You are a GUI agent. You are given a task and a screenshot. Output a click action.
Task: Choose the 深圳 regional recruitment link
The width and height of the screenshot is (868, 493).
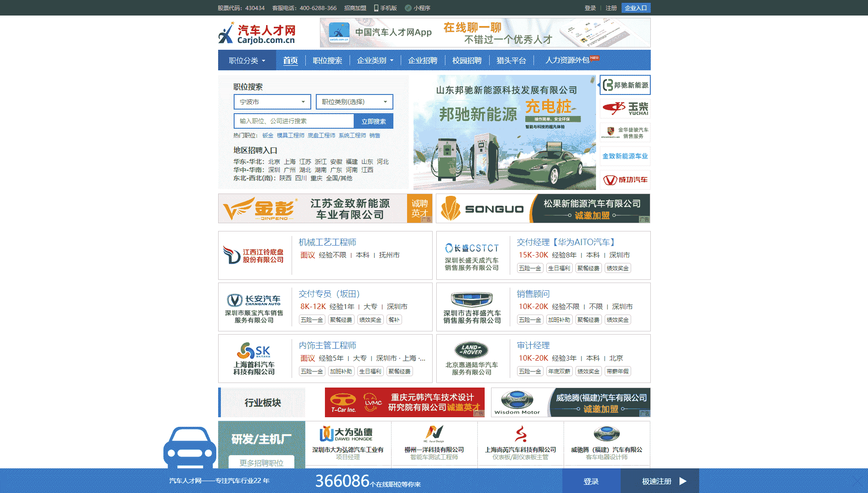click(274, 170)
